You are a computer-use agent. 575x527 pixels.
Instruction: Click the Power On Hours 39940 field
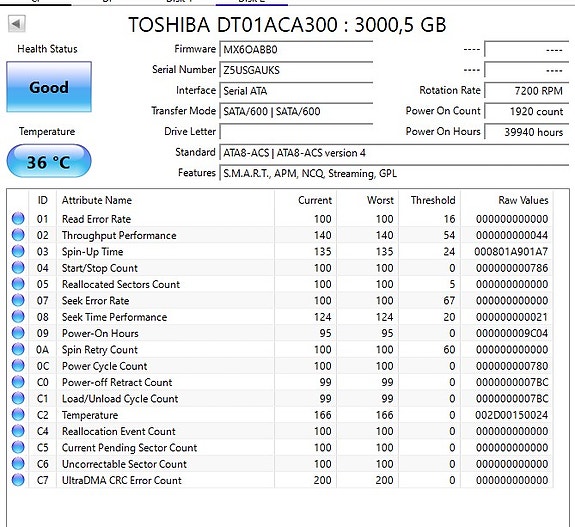coord(527,132)
